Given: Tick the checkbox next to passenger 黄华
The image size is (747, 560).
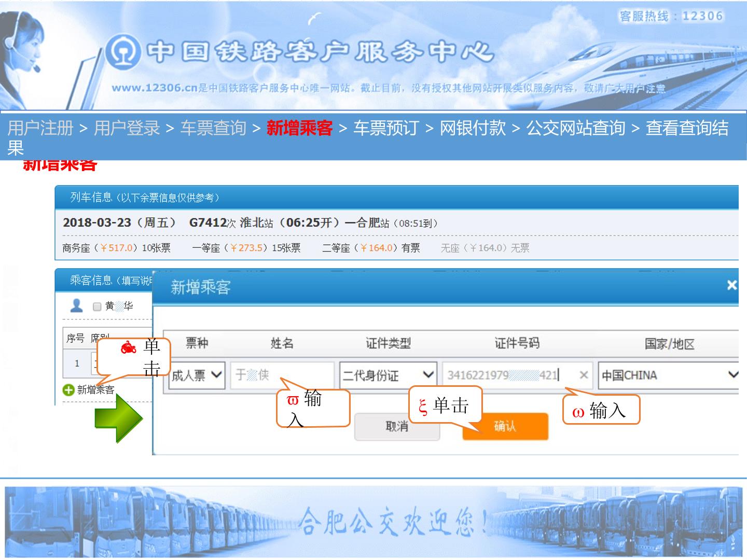Looking at the screenshot, I should 97,306.
